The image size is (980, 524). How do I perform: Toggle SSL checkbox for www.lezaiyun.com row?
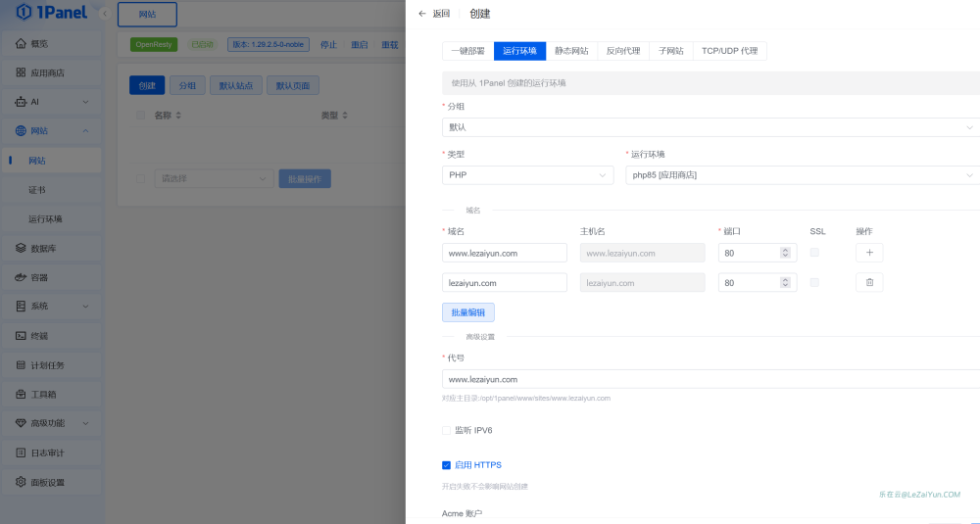[x=814, y=253]
